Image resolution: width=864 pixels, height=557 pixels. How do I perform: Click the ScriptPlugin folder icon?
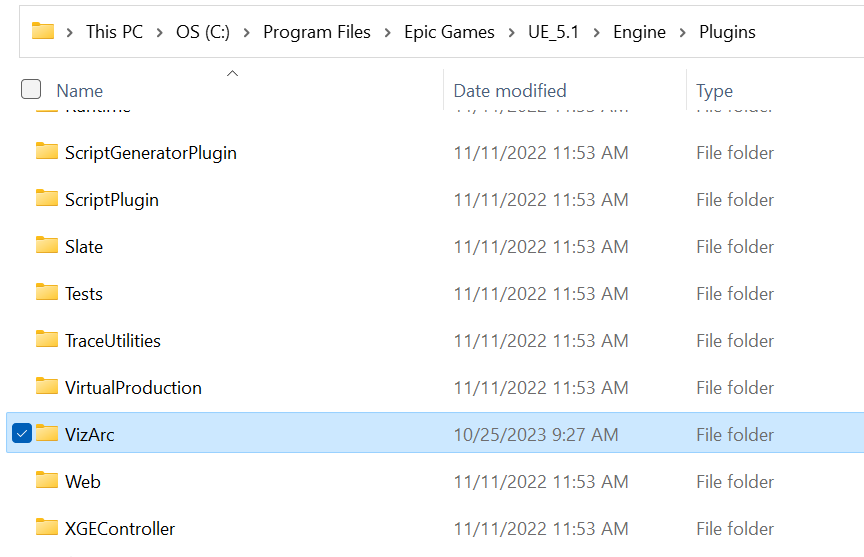click(x=47, y=199)
